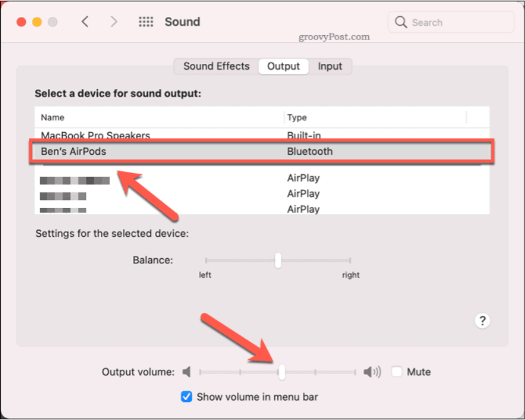Click the Bluetooth type cell
This screenshot has width=525, height=420.
click(x=310, y=152)
